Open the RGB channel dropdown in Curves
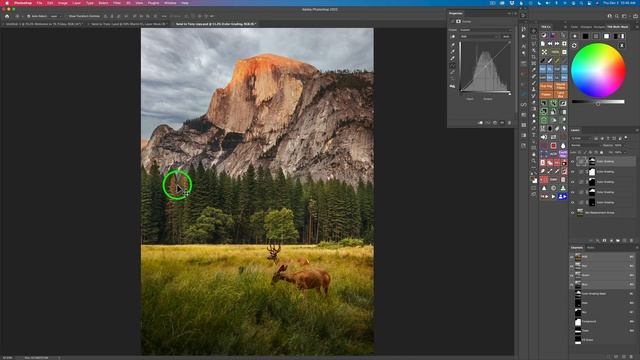 pos(479,36)
